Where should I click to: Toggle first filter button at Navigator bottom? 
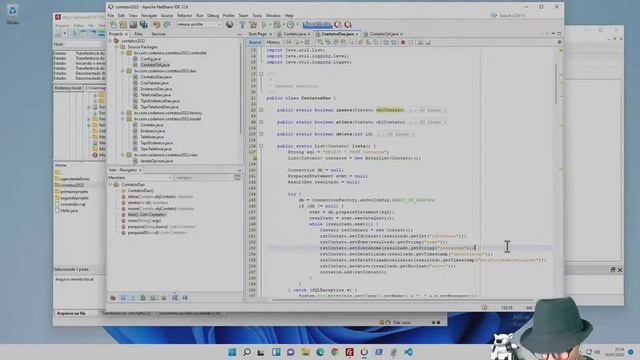(x=113, y=298)
